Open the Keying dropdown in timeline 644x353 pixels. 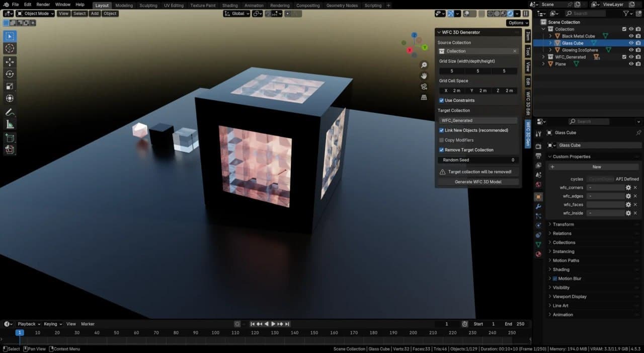coord(52,324)
